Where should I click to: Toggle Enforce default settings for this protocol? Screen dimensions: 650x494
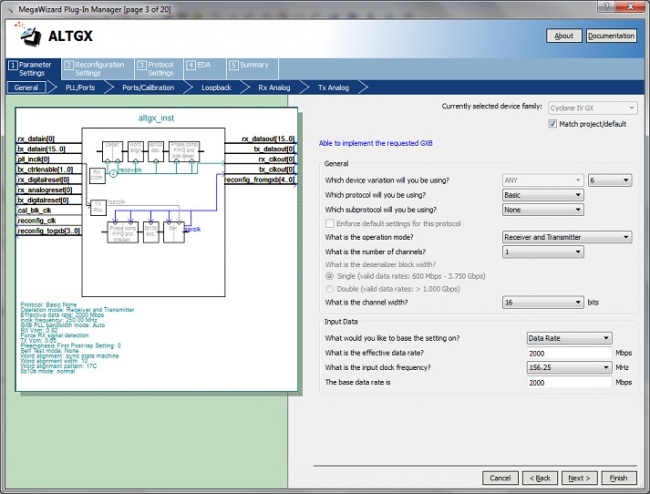[330, 223]
